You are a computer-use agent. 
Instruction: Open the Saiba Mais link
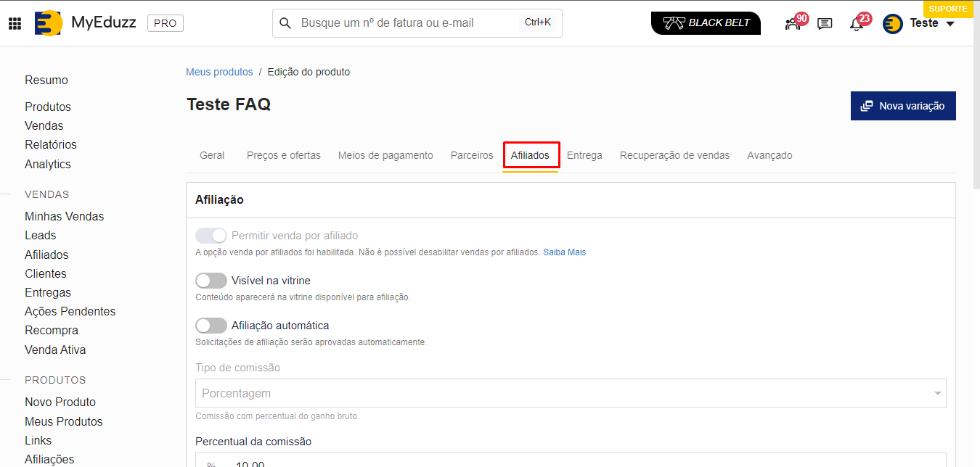click(564, 252)
